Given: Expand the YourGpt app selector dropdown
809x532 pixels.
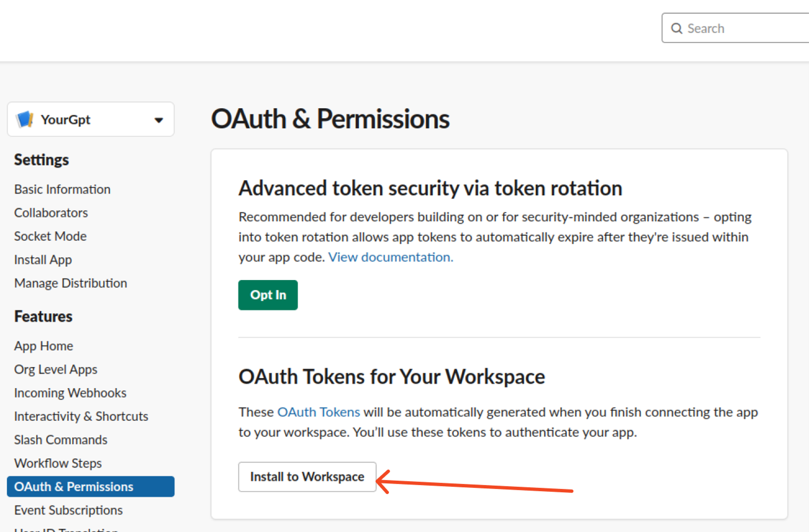Looking at the screenshot, I should pos(159,120).
